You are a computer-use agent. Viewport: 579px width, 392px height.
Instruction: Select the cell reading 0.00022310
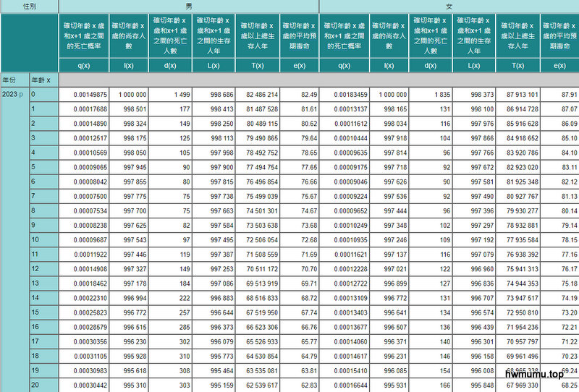(x=84, y=298)
